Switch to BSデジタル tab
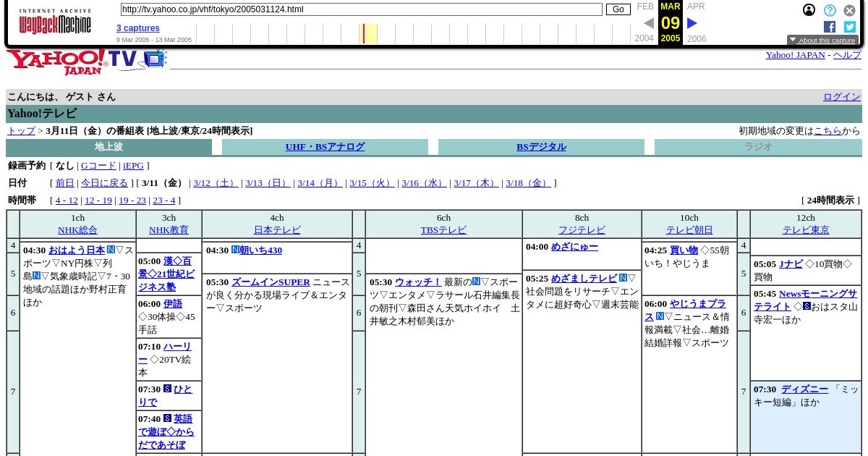This screenshot has width=868, height=456. (541, 147)
